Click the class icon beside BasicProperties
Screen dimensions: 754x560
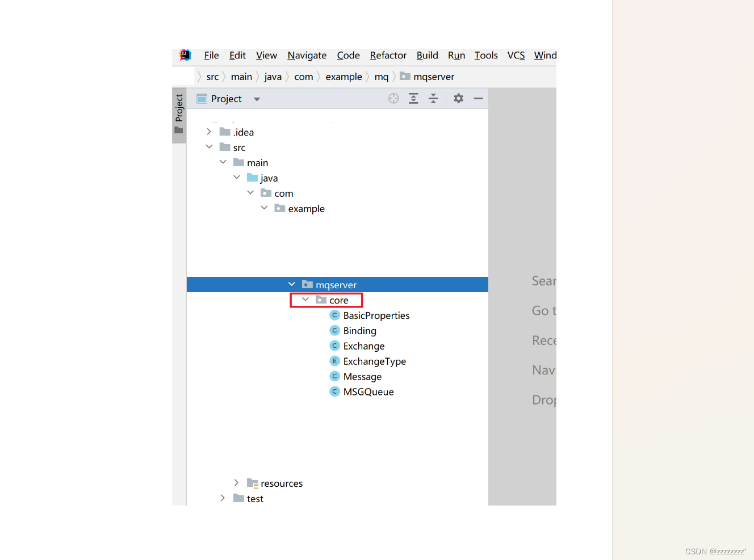tap(334, 315)
